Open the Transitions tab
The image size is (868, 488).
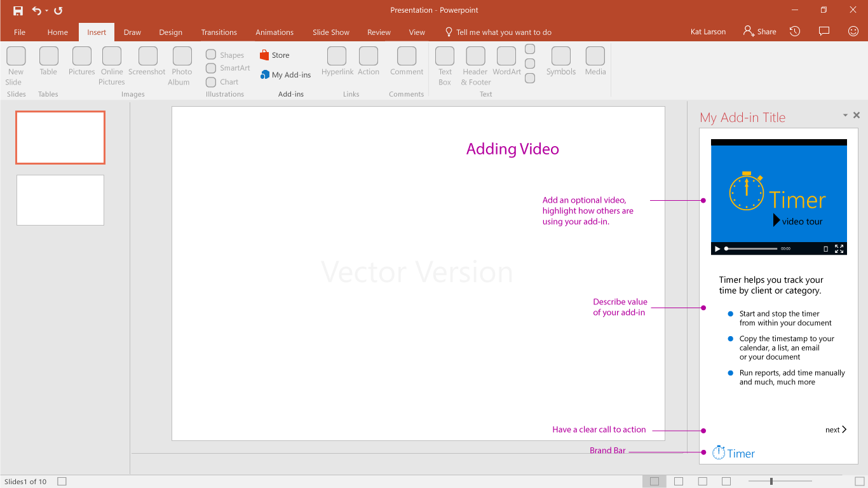219,32
